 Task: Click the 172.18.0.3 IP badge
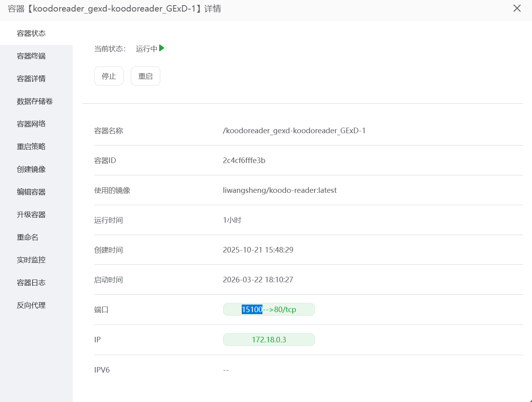point(269,340)
